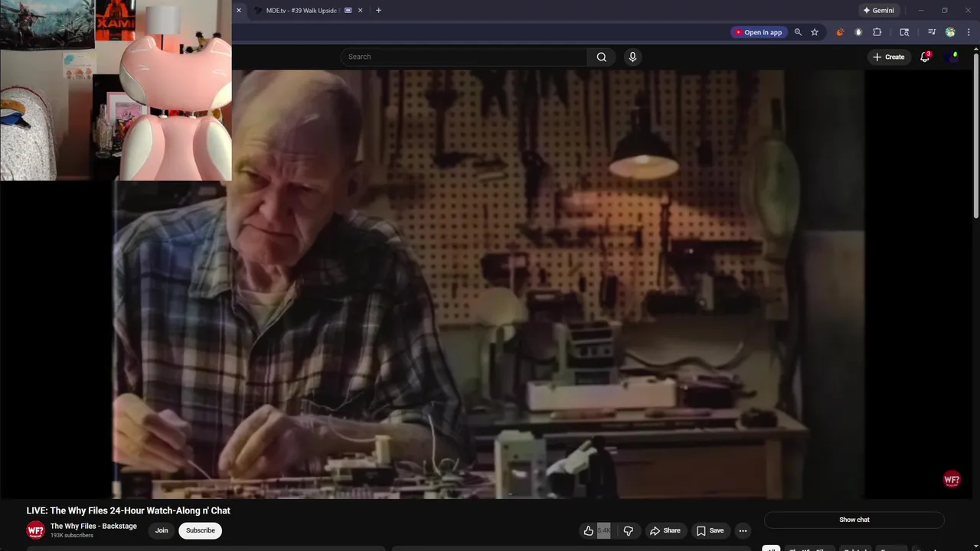Screen dimensions: 980x551
Task: Close the previous tab's X button
Action: pyautogui.click(x=238, y=11)
